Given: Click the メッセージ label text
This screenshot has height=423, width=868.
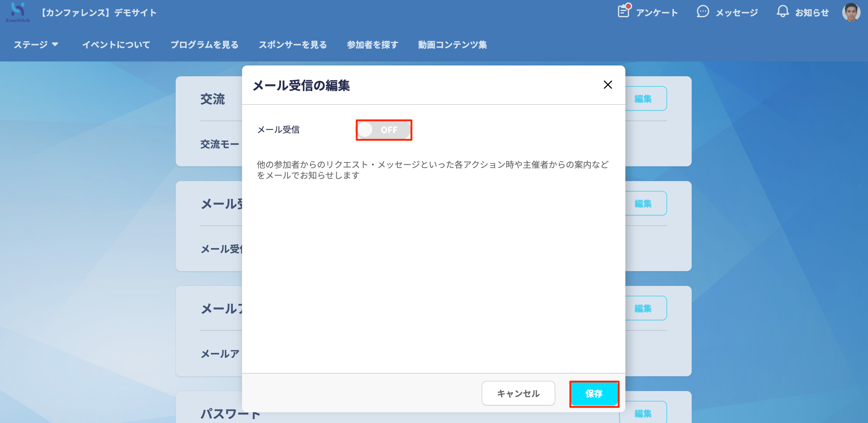Looking at the screenshot, I should (x=737, y=13).
